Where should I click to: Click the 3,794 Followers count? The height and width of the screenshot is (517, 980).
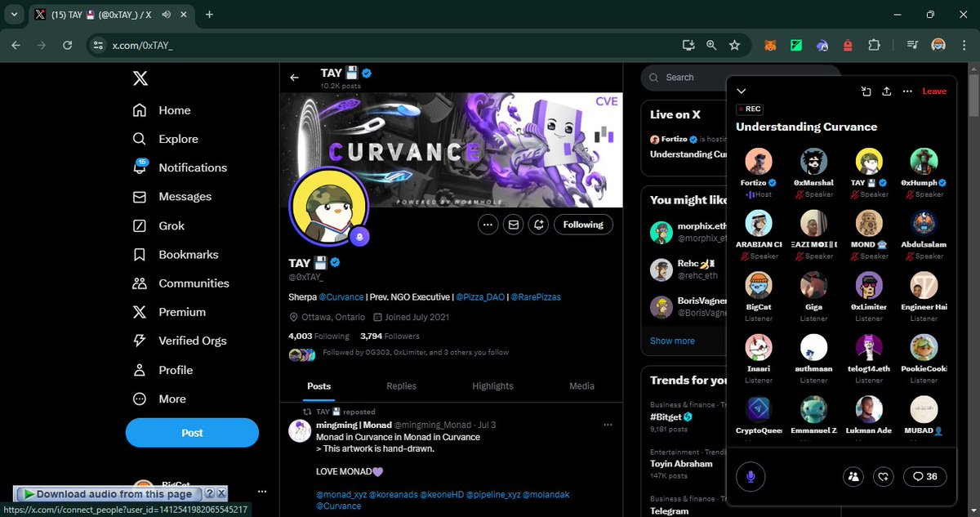point(390,336)
